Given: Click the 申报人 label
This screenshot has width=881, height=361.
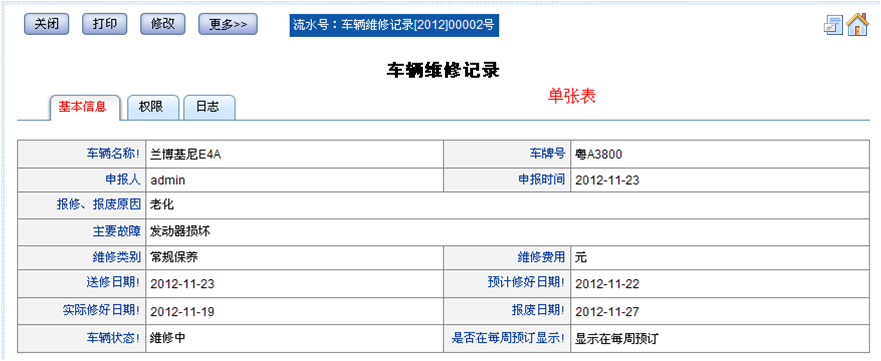Looking at the screenshot, I should (x=122, y=179).
